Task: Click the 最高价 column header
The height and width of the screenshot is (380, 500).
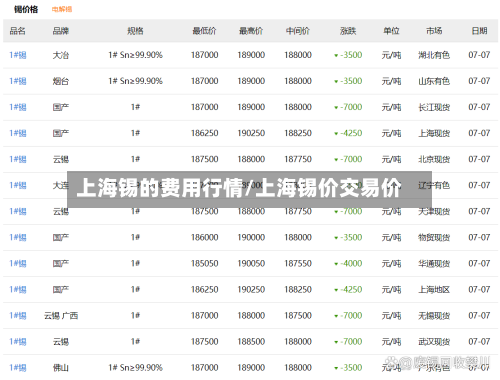Action: click(251, 31)
